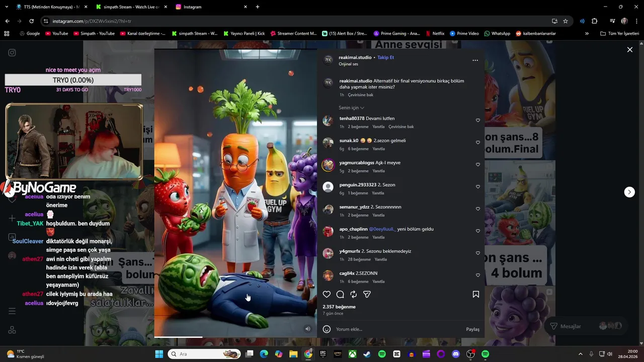Open Epic Games from the taskbar
The width and height of the screenshot is (644, 362).
[323, 354]
